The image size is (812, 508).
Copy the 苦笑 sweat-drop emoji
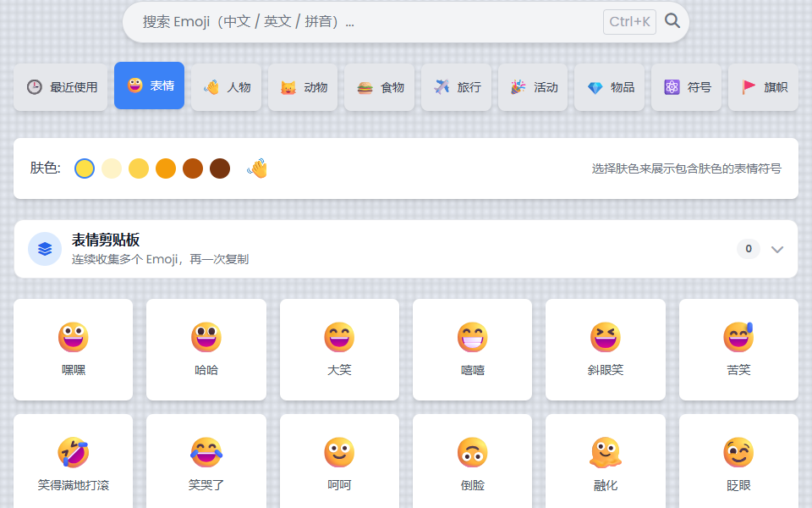coord(738,350)
